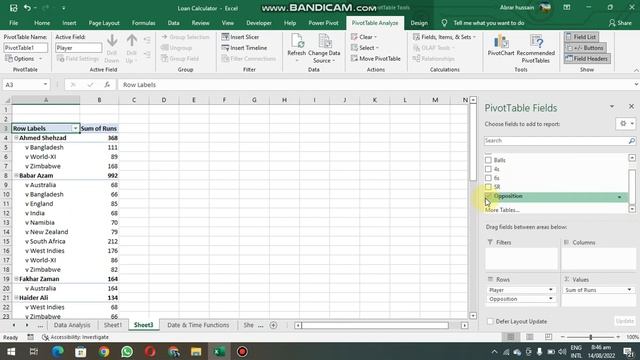
Task: Click Insert Slicer
Action: click(x=240, y=37)
